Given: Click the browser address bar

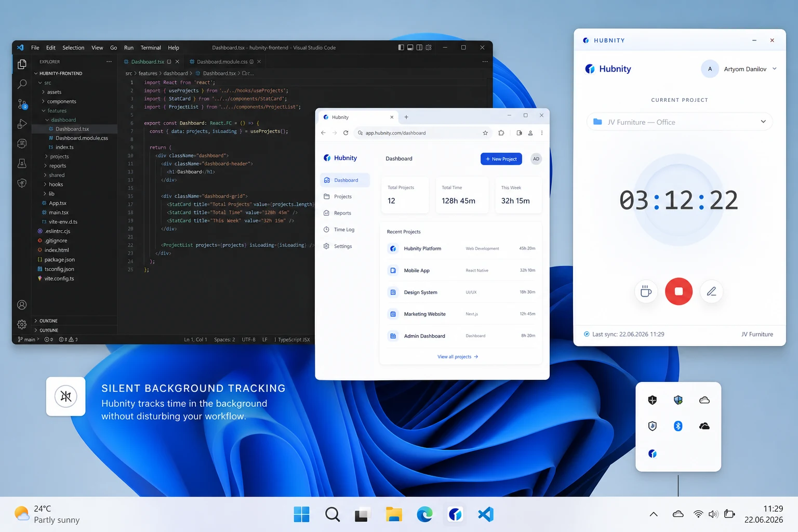Looking at the screenshot, I should coord(423,133).
